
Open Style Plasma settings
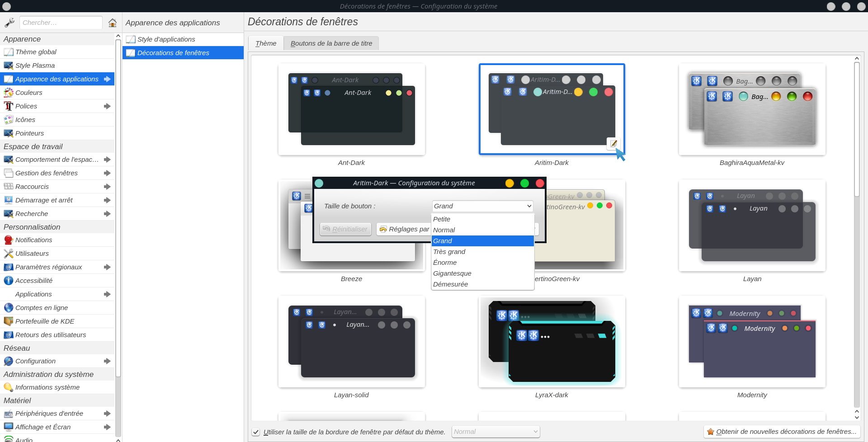pyautogui.click(x=57, y=66)
